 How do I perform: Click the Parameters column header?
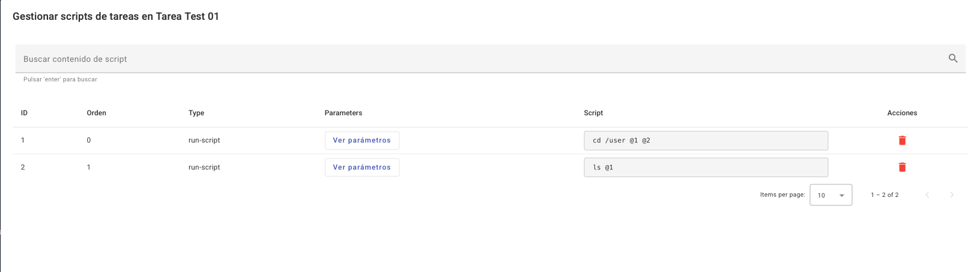tap(343, 113)
